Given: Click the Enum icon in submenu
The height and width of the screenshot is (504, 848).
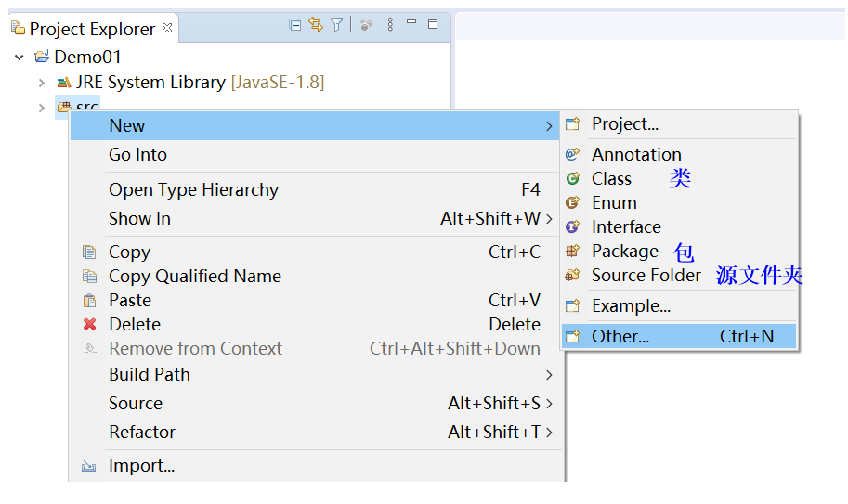Looking at the screenshot, I should [573, 202].
